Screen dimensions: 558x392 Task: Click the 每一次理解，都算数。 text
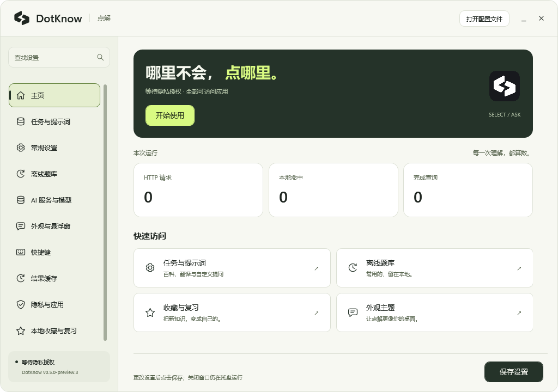point(502,153)
